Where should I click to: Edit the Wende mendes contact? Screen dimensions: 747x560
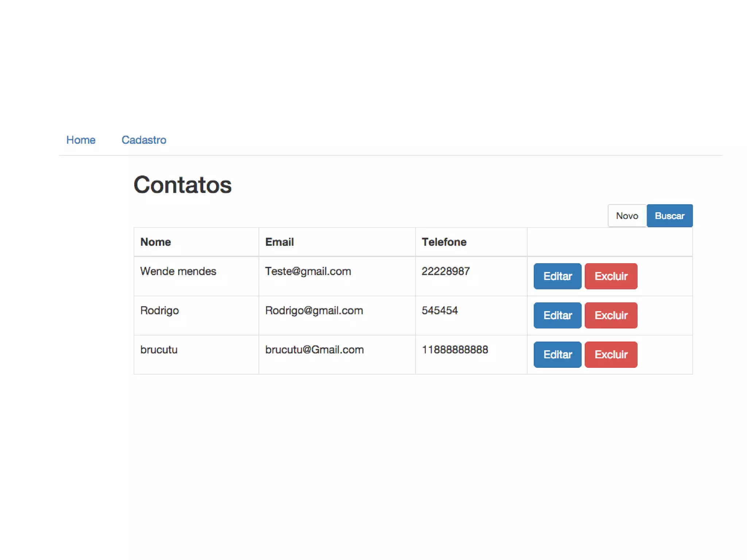[x=557, y=276]
